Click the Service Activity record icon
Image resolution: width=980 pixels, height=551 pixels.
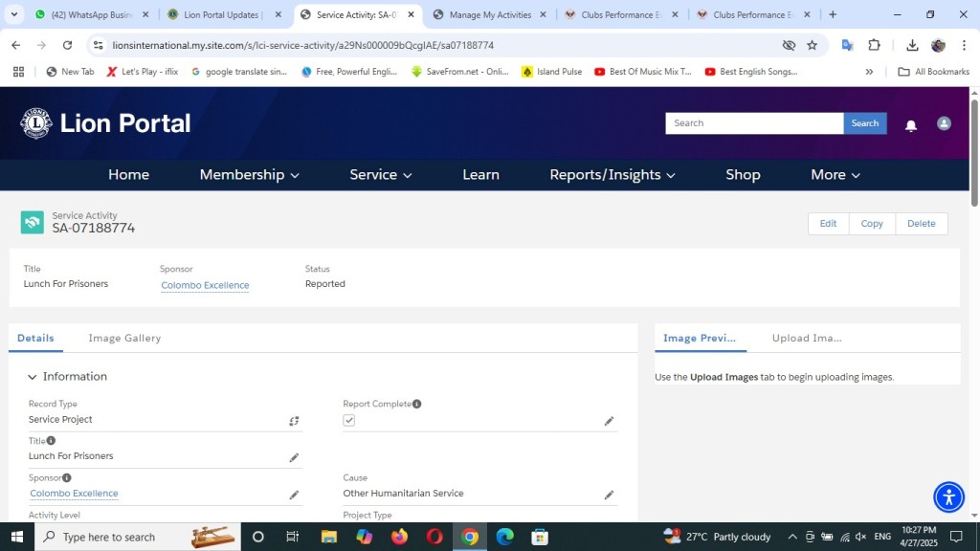32,222
